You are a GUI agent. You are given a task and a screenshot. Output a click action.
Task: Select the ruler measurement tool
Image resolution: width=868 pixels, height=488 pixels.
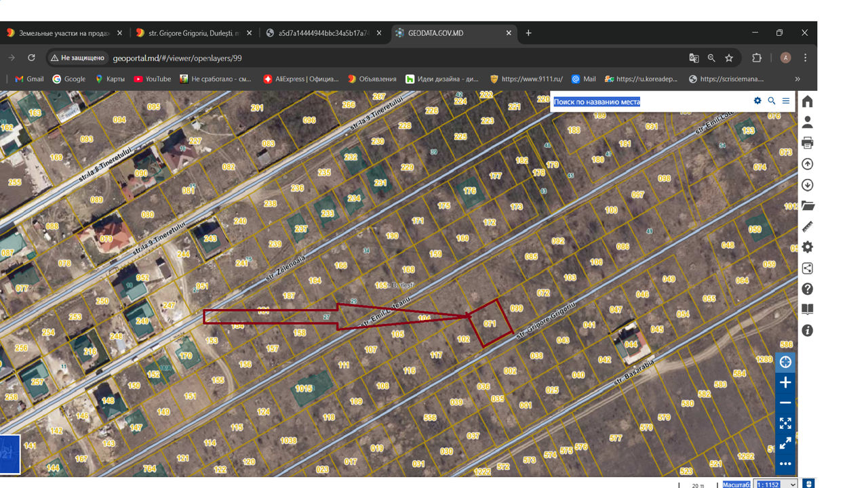tap(807, 226)
